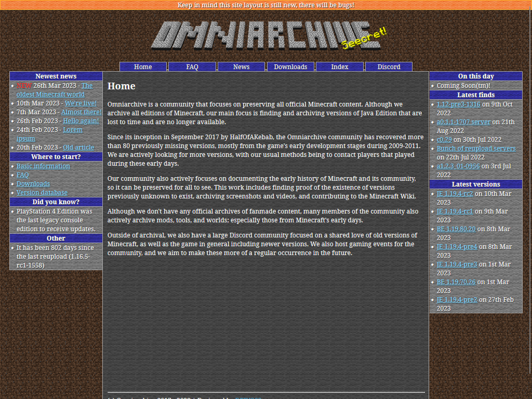
Task: Open the 'Old article' news link
Action: pyautogui.click(x=78, y=148)
